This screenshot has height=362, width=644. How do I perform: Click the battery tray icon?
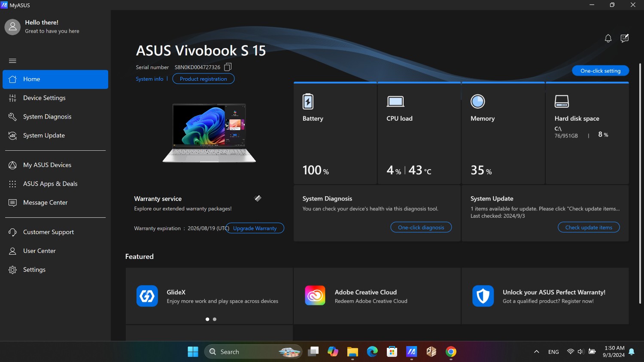592,351
